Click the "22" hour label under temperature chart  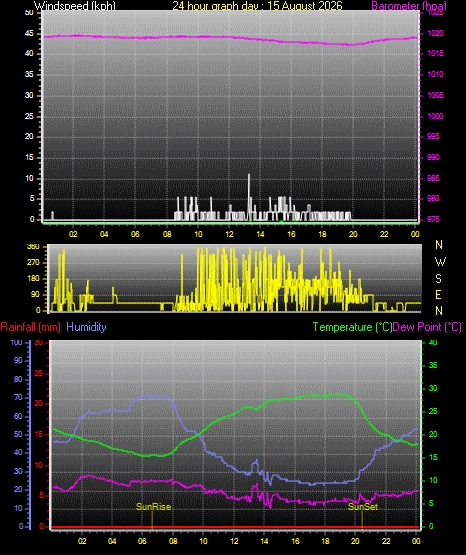386,541
